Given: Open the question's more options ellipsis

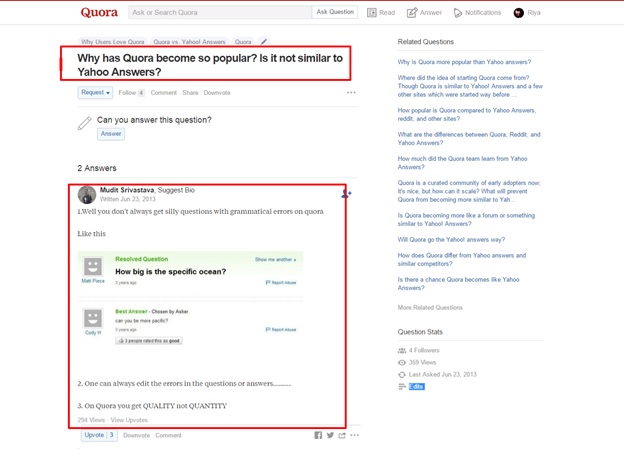Looking at the screenshot, I should click(x=351, y=92).
